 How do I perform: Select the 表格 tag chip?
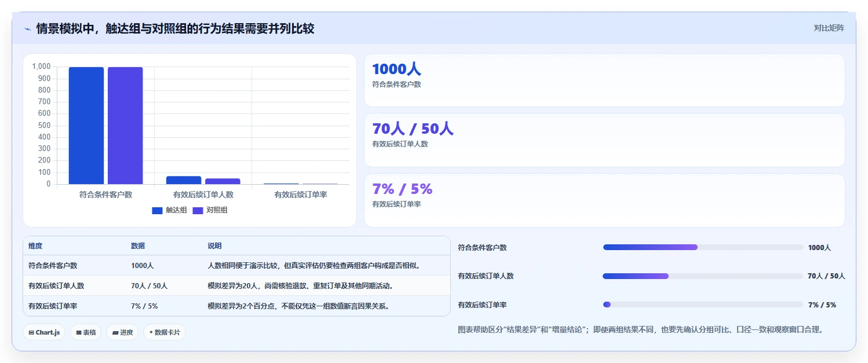pos(86,332)
